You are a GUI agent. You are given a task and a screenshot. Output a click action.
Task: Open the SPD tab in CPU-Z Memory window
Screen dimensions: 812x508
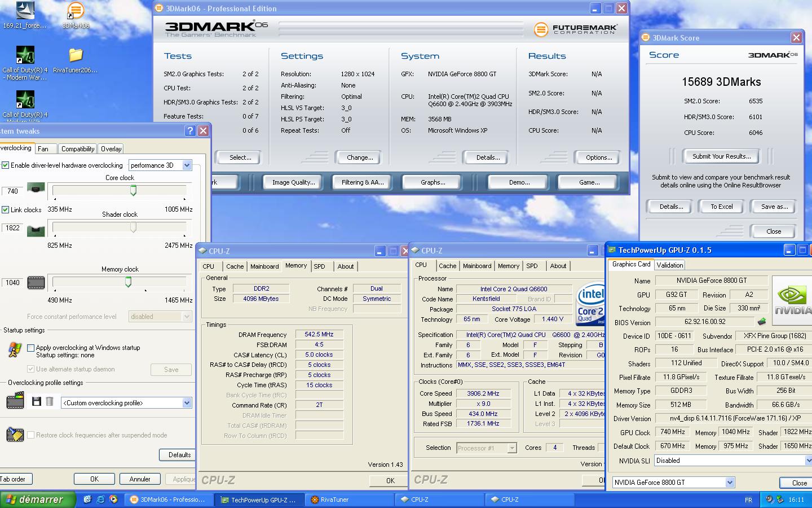(320, 266)
